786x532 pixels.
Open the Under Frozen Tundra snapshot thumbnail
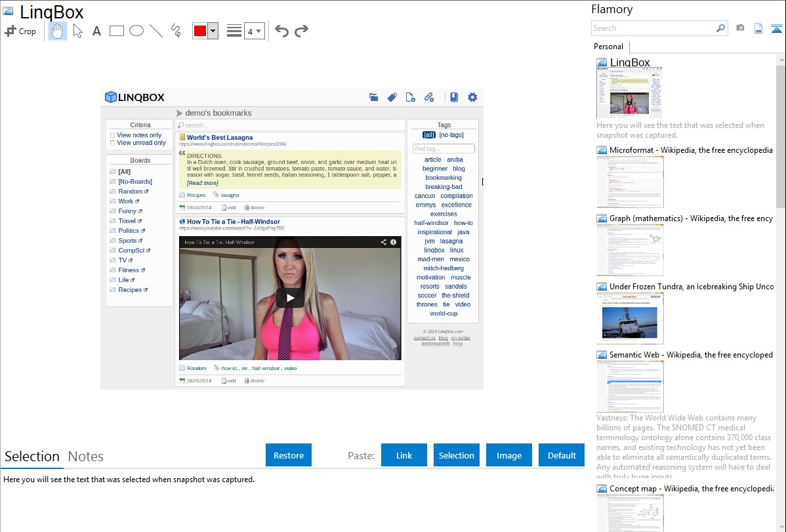(630, 318)
